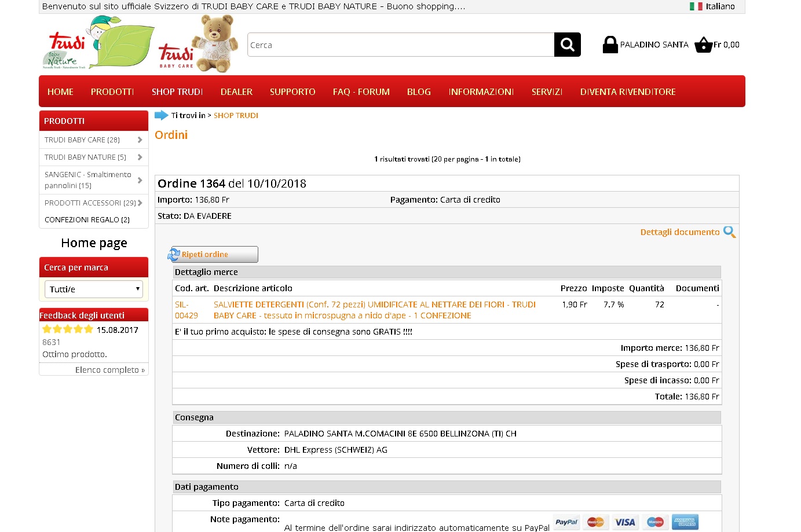The image size is (801, 532).
Task: Click the magnifier beside Dettagli documento
Action: [730, 232]
